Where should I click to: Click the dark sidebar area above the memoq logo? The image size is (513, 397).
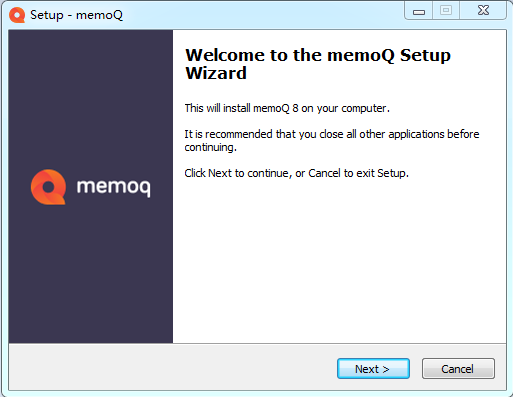click(91, 100)
